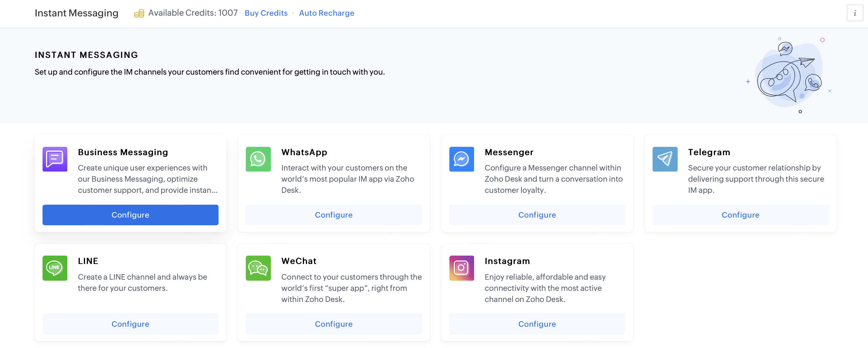868x348 pixels.
Task: Click the Telegram paper plane icon
Action: coord(665,159)
